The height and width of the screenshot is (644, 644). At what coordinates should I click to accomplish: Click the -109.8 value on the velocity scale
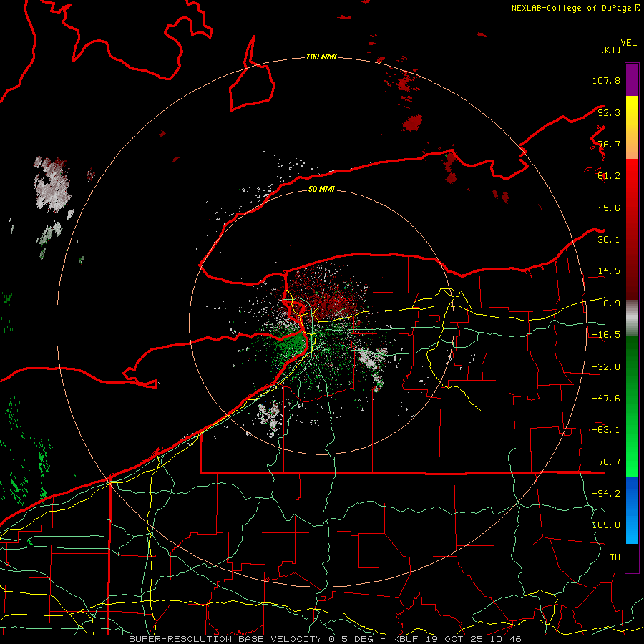pos(603,525)
